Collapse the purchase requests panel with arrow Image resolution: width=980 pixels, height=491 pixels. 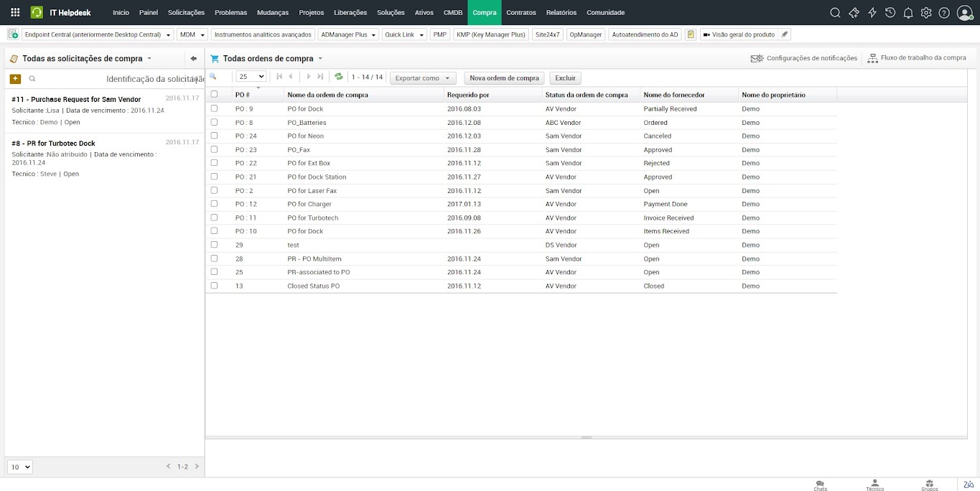pos(193,59)
